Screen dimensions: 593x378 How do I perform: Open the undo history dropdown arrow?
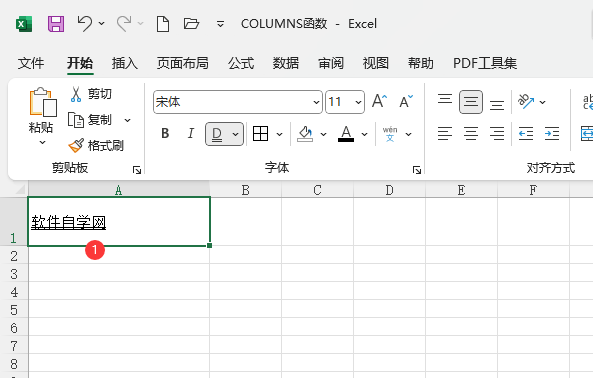pos(101,23)
